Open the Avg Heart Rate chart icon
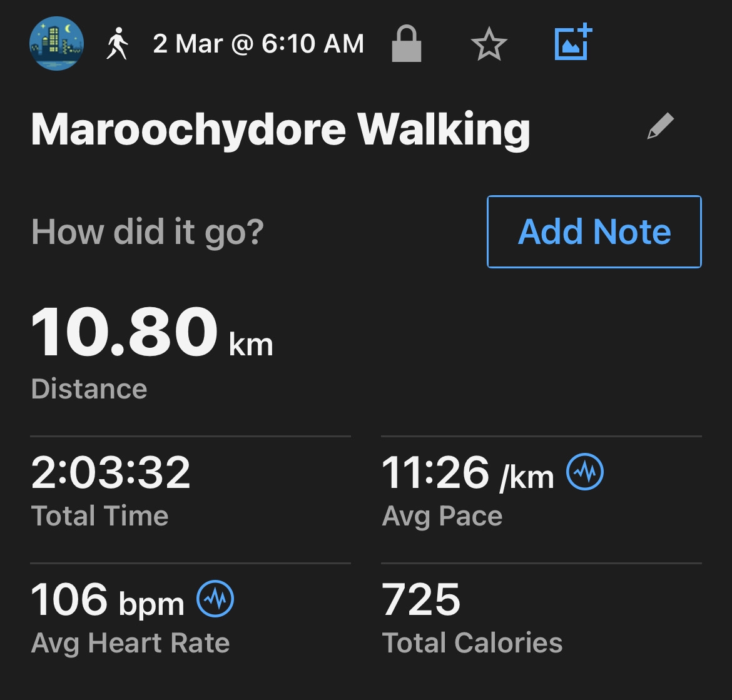The image size is (732, 700). tap(215, 599)
